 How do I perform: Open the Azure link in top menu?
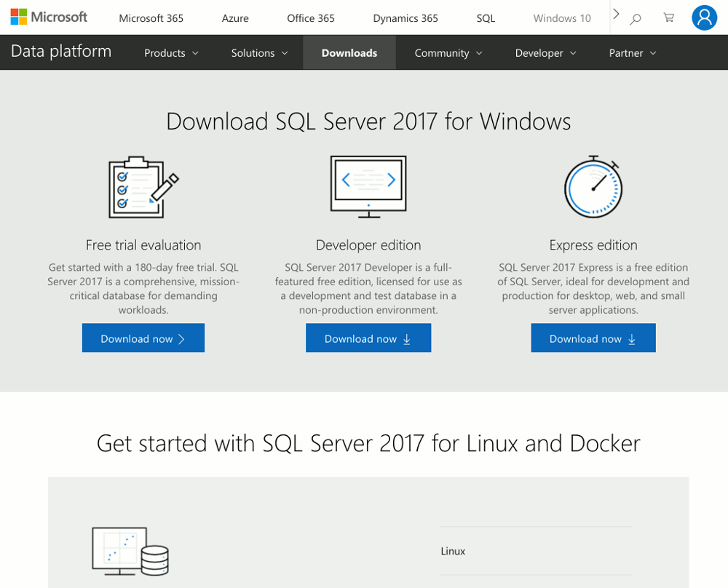click(x=235, y=18)
